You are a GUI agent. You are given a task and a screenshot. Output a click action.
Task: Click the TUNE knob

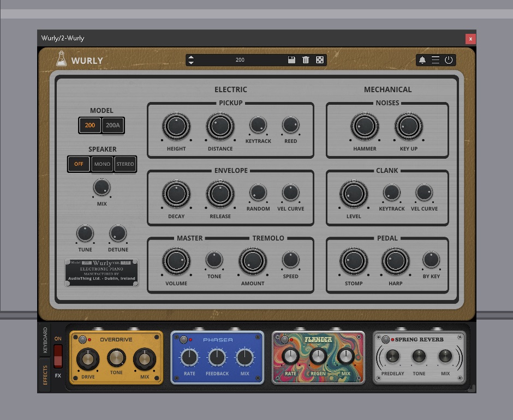point(85,233)
